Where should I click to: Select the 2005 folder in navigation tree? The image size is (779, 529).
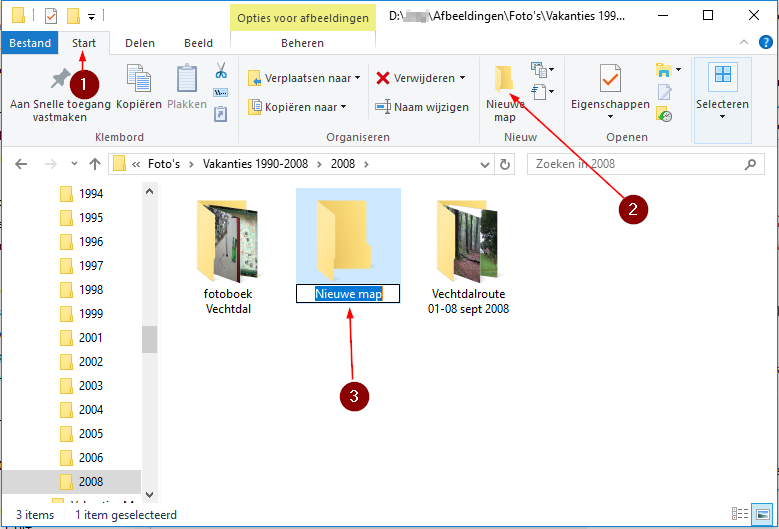91,434
